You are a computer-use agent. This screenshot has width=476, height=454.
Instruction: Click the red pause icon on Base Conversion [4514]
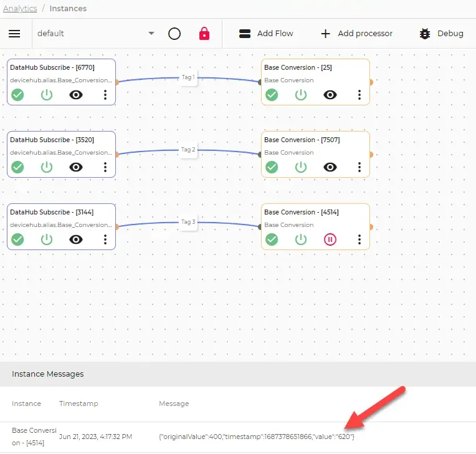pyautogui.click(x=330, y=239)
